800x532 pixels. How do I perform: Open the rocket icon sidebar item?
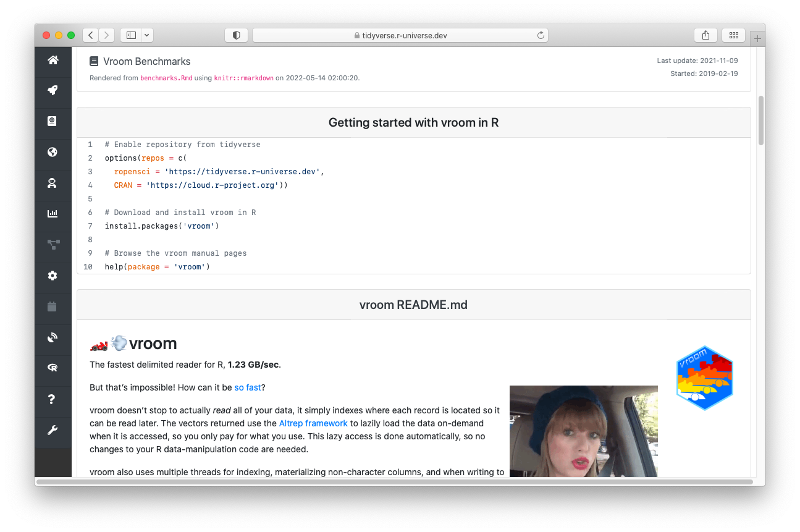[53, 90]
